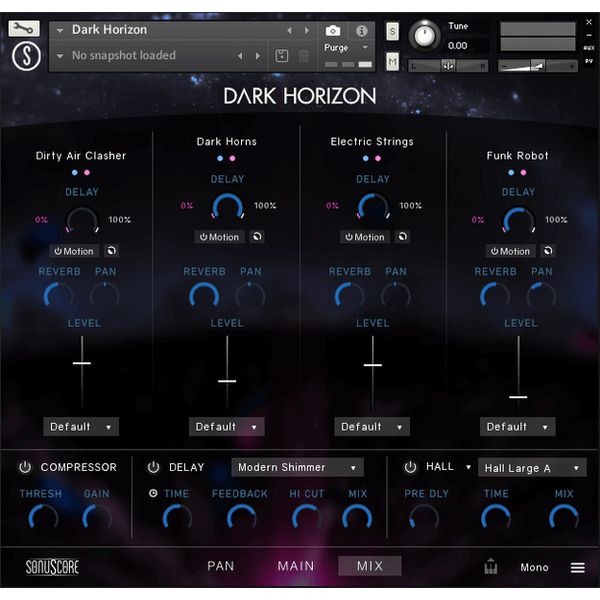
Task: Click Delay FEEDBACK knob
Action: point(241,518)
